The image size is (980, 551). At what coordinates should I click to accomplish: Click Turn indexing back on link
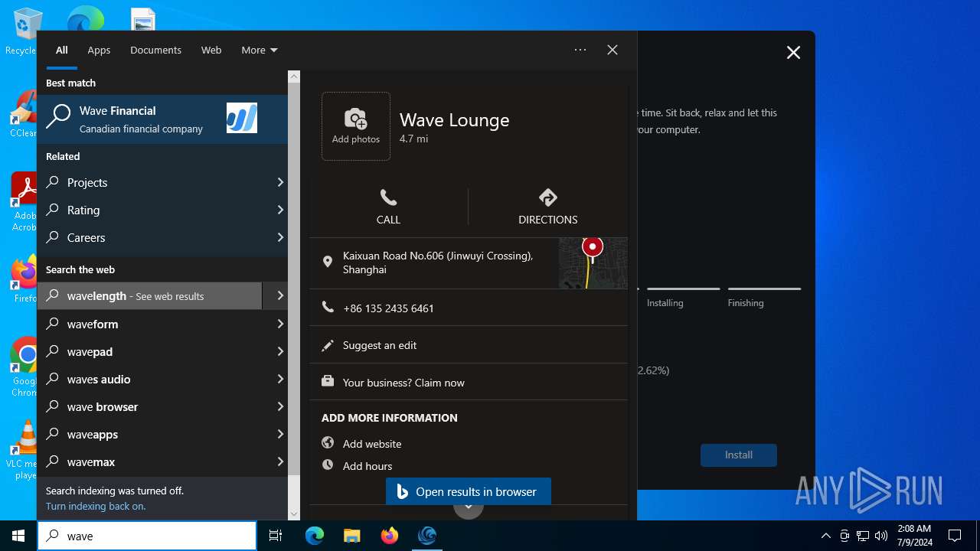96,506
